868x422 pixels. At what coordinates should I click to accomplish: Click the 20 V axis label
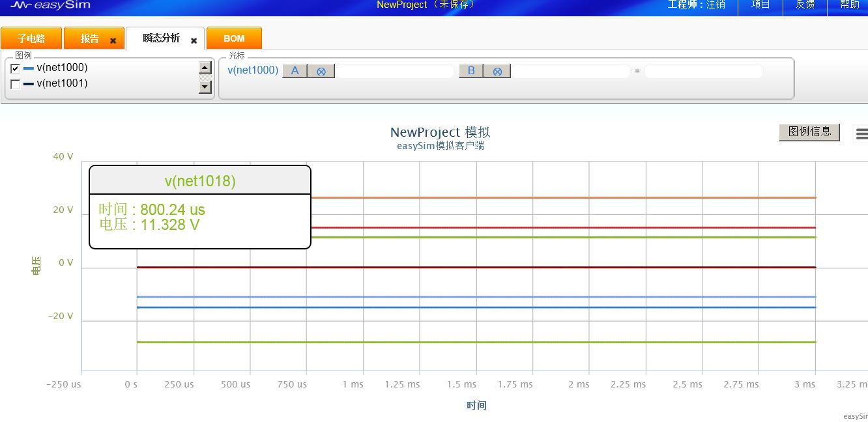pyautogui.click(x=63, y=210)
